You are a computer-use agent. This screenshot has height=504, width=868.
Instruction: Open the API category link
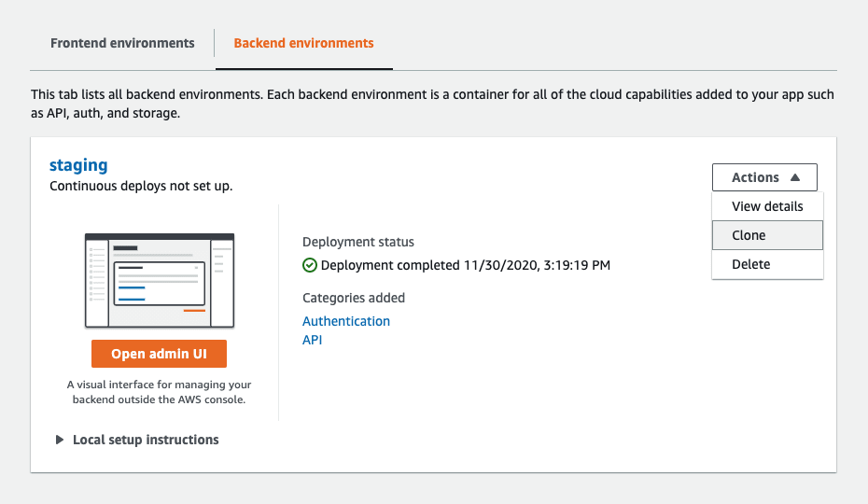pyautogui.click(x=313, y=340)
